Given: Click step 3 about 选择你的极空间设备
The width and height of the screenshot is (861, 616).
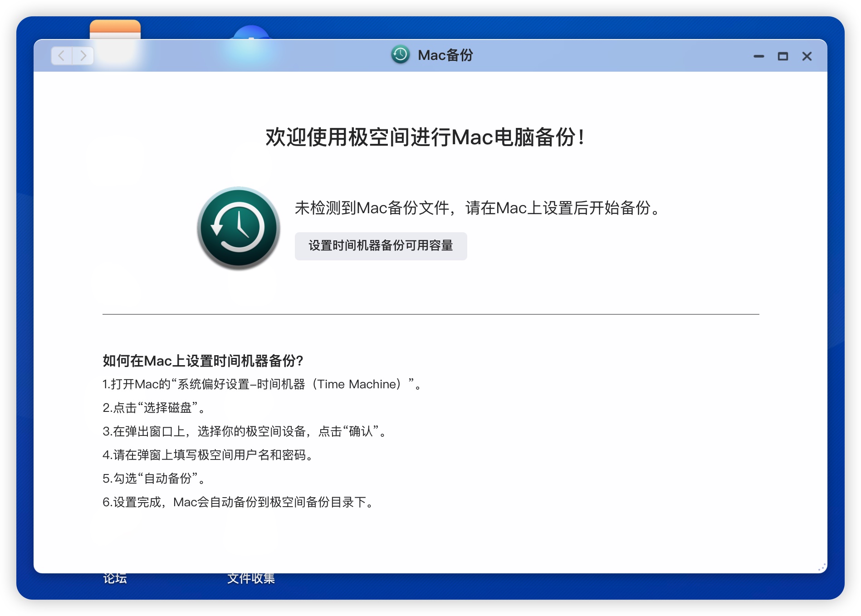Looking at the screenshot, I should [245, 431].
